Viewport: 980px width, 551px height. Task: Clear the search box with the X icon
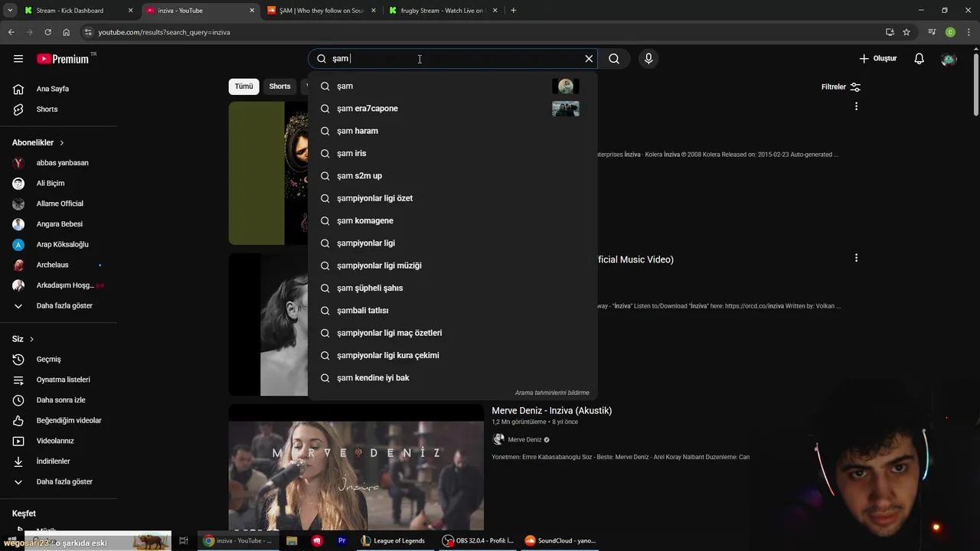(589, 59)
